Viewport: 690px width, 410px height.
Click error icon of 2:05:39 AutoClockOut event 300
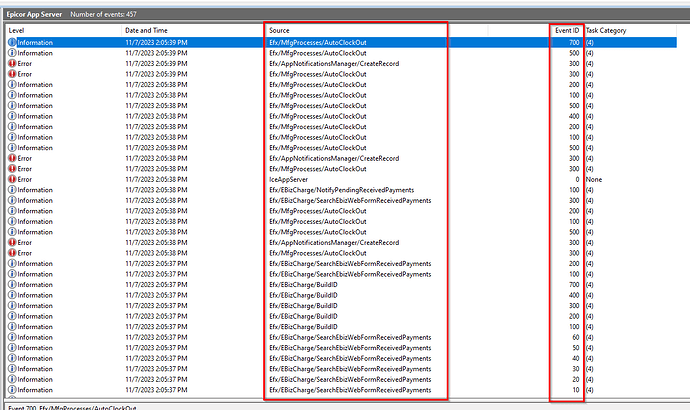[12, 74]
